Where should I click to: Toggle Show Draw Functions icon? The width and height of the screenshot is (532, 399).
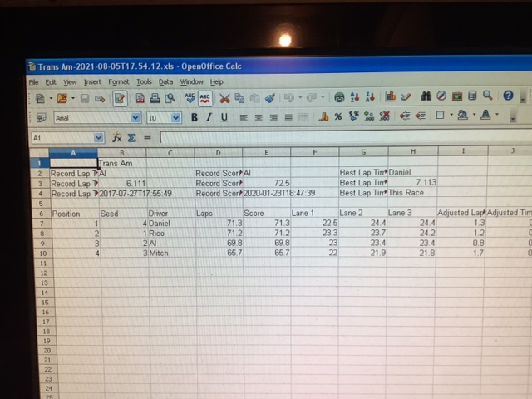point(406,96)
